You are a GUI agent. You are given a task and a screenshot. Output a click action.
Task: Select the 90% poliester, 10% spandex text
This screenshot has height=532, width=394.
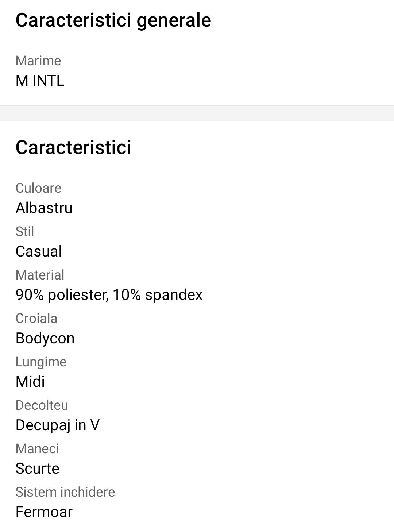[109, 295]
